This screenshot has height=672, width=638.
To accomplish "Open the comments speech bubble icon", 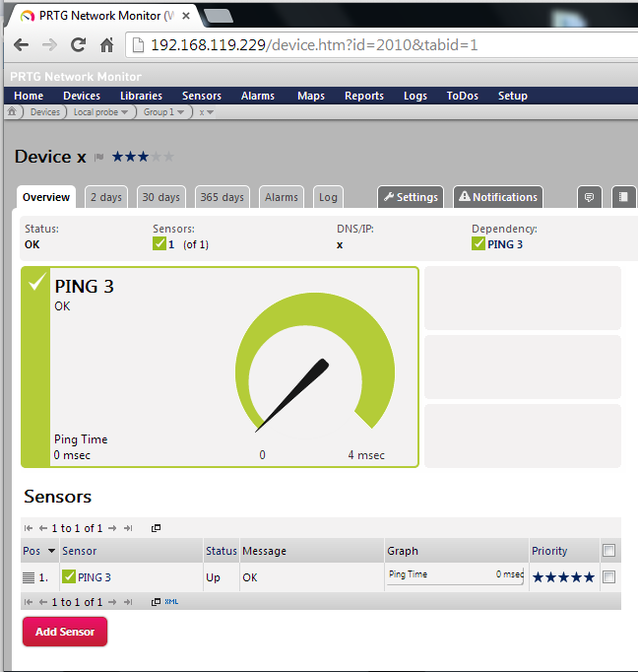I will [589, 197].
